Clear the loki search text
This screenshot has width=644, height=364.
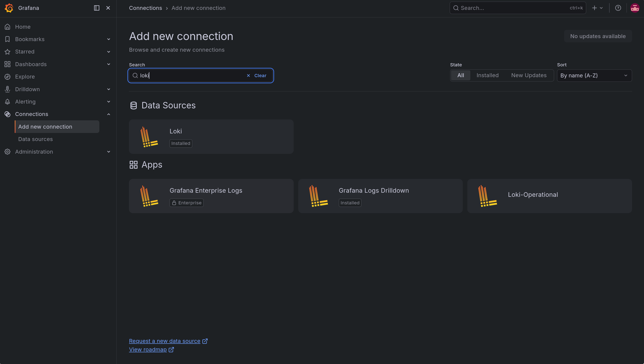click(x=256, y=76)
